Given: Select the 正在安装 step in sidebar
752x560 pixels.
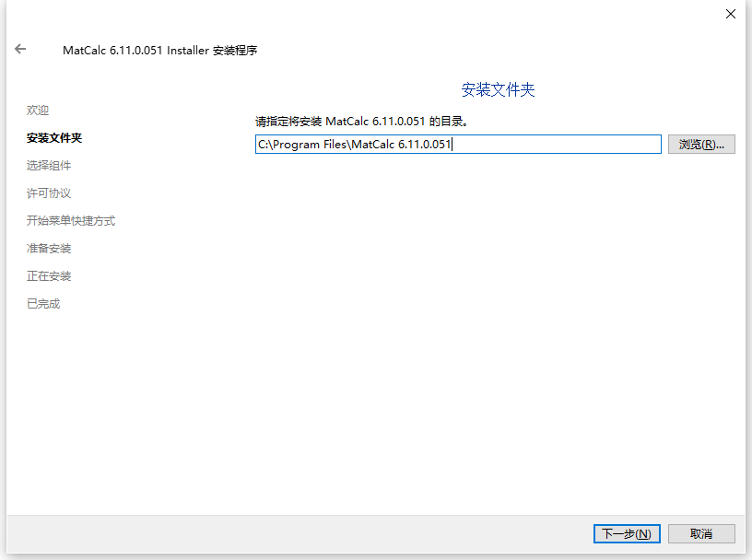Looking at the screenshot, I should click(x=49, y=276).
